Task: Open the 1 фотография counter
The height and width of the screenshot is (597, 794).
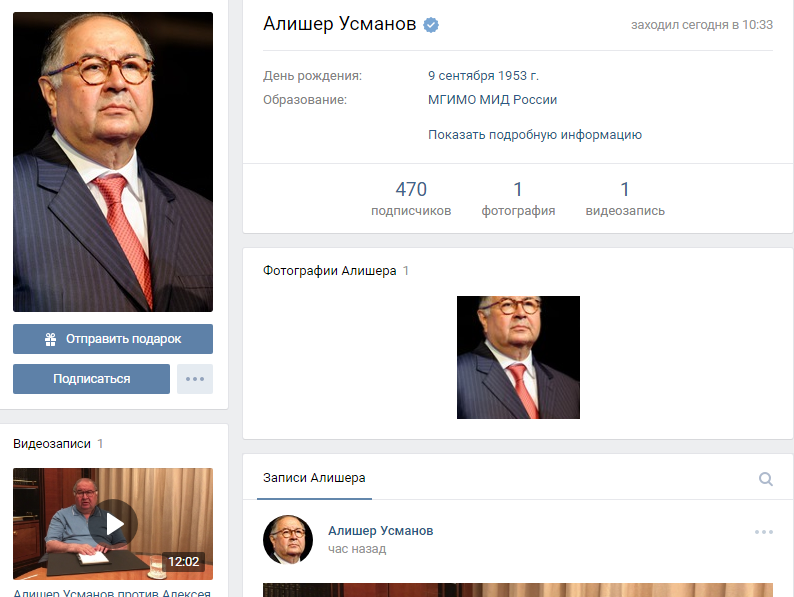Action: 518,198
